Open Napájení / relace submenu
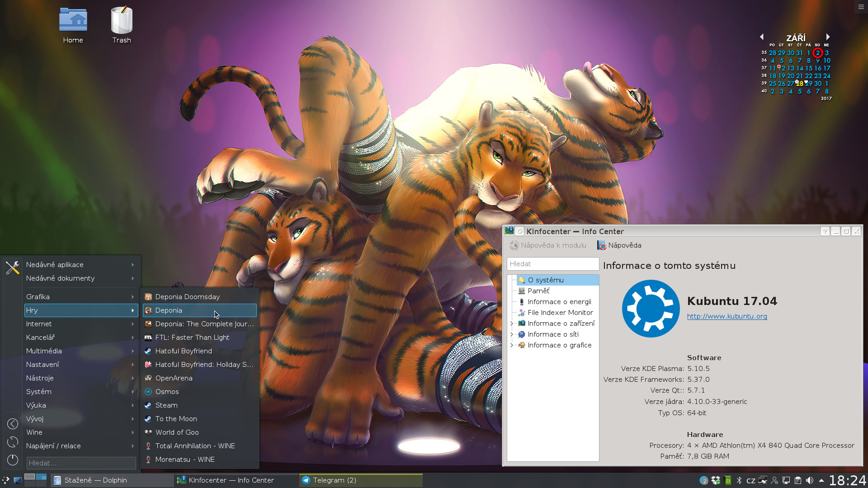The image size is (868, 488). [x=81, y=446]
